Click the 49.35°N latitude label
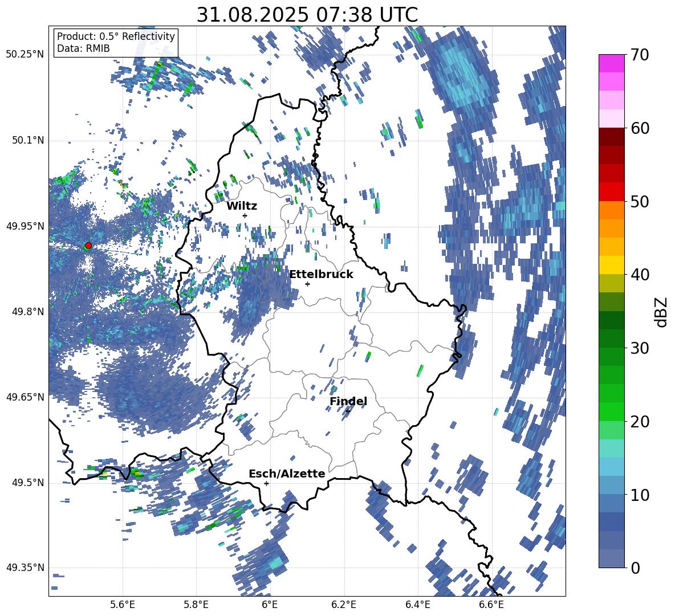The height and width of the screenshot is (616, 675). tap(25, 568)
